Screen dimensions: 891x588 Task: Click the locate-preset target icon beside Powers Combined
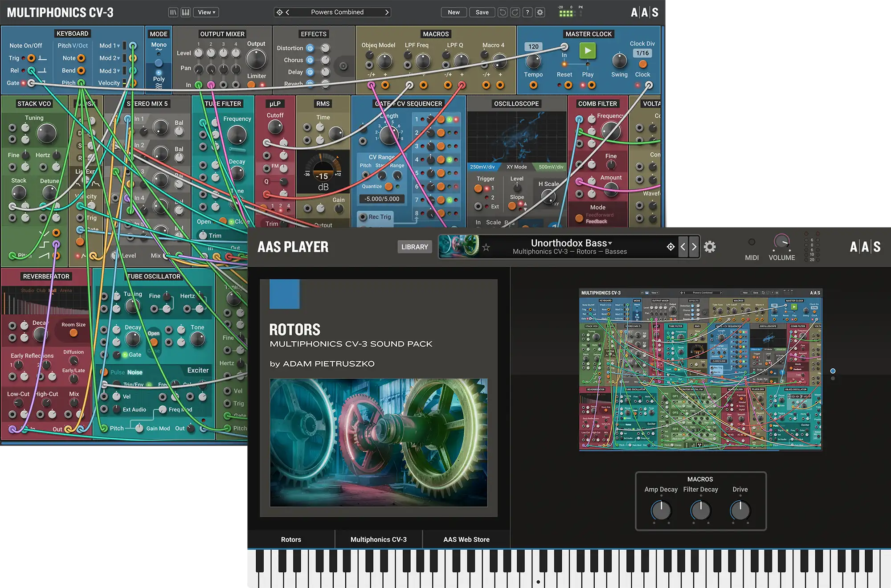280,12
